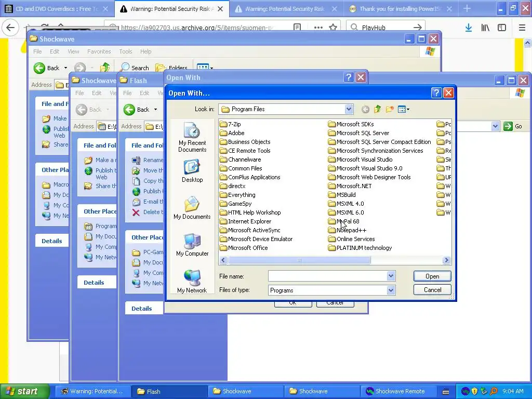The height and width of the screenshot is (399, 532).
Task: Go up one level in Open With dialog
Action: click(x=377, y=109)
